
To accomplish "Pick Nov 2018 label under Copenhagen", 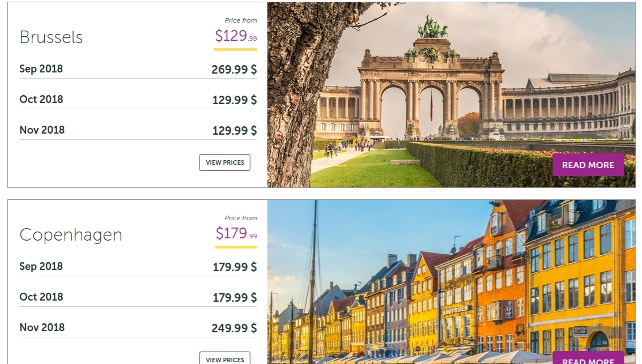I will tap(42, 328).
